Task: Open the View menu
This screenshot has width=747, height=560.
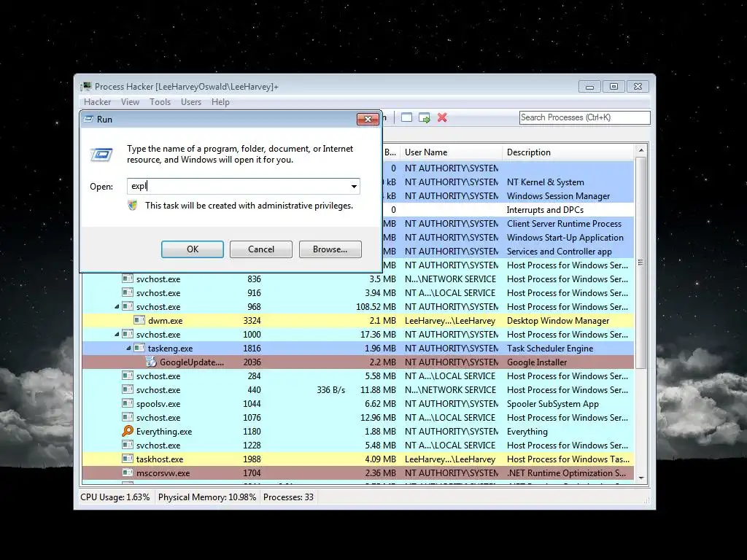Action: 130,102
